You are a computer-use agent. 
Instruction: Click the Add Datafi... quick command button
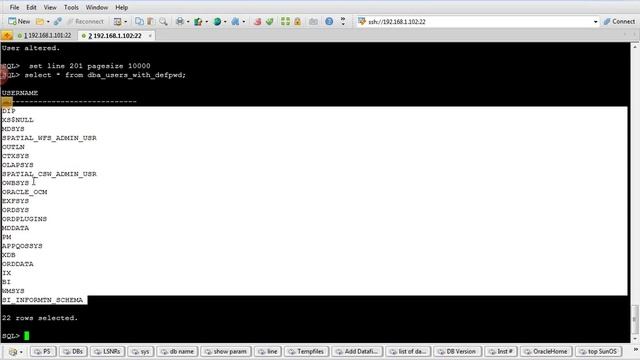coord(357,351)
